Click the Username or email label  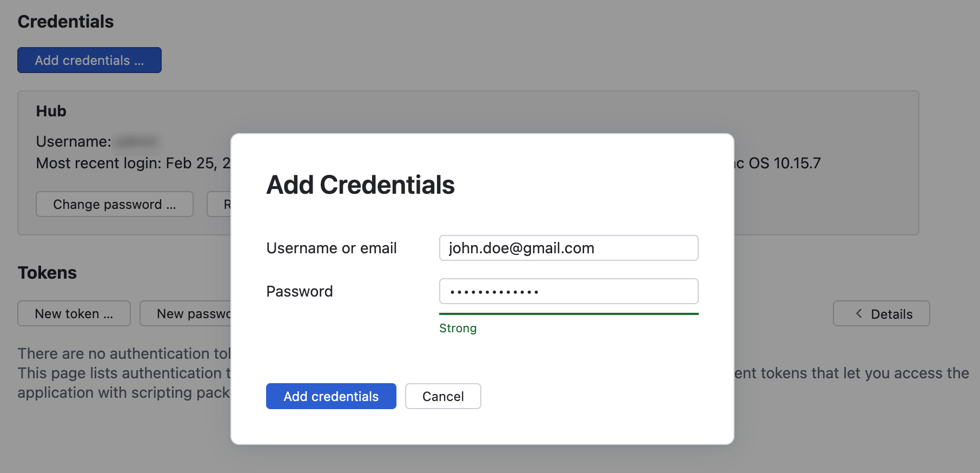[x=332, y=248]
